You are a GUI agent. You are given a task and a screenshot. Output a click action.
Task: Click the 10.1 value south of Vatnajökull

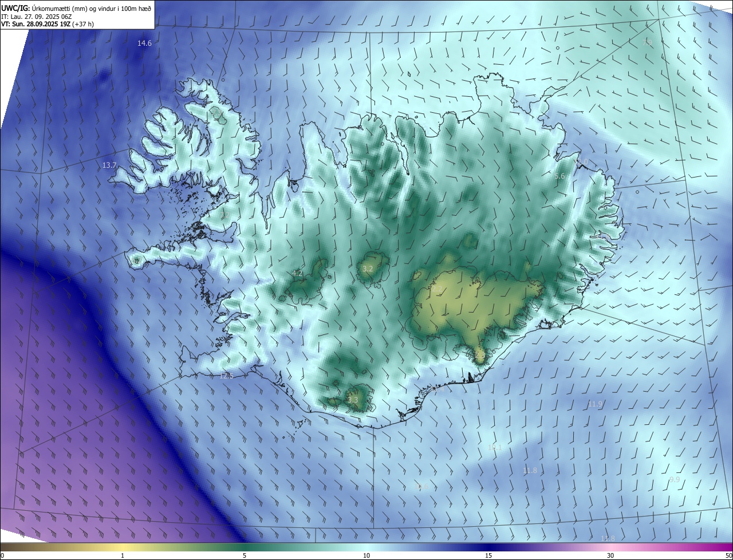tap(495, 447)
